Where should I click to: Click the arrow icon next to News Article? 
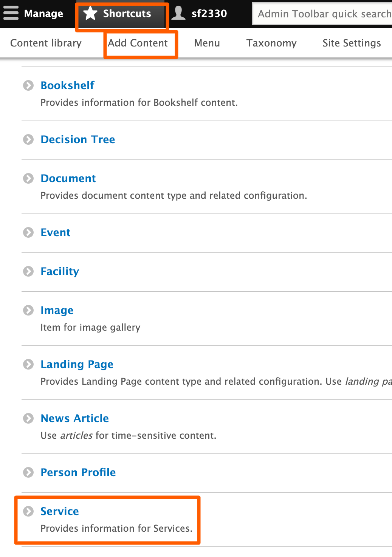coord(28,418)
